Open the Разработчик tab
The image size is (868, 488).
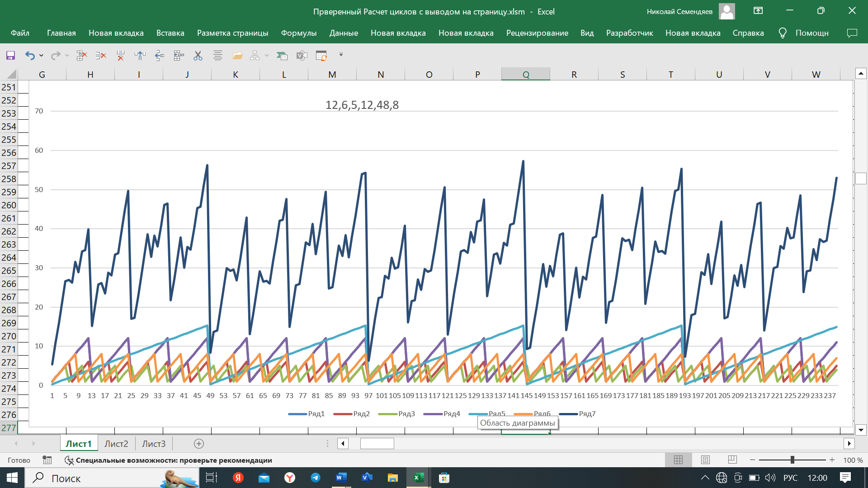[x=630, y=33]
